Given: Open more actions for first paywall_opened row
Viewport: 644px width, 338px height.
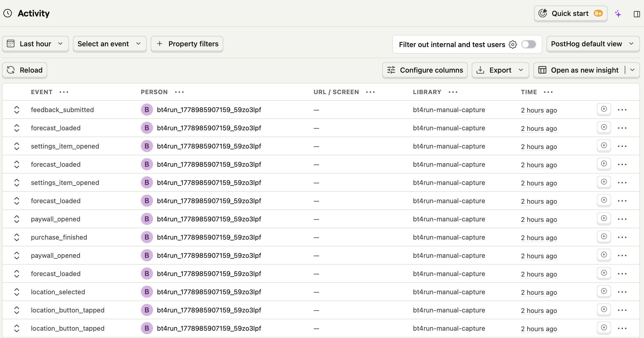Looking at the screenshot, I should coord(622,219).
